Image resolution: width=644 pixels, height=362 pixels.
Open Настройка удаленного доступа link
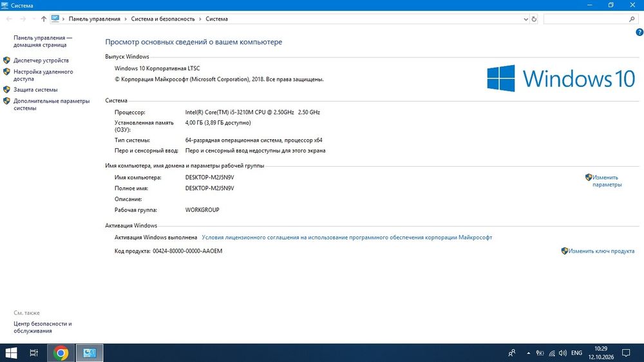(43, 75)
